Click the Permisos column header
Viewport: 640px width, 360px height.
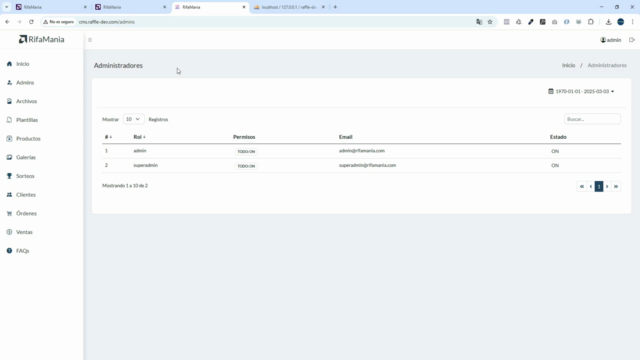point(244,137)
